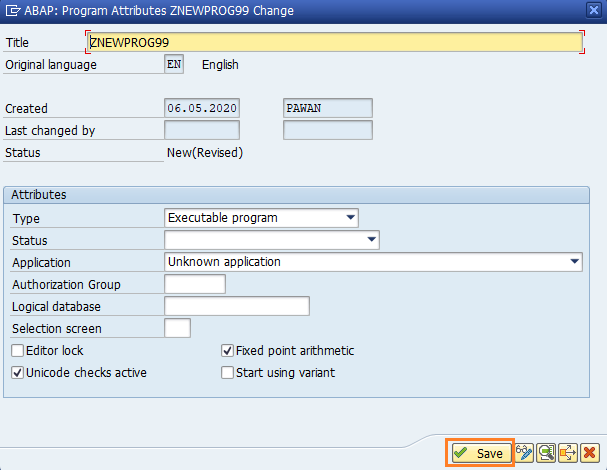Click the Authorization Group field
Screen dimensions: 609x470
pos(194,284)
